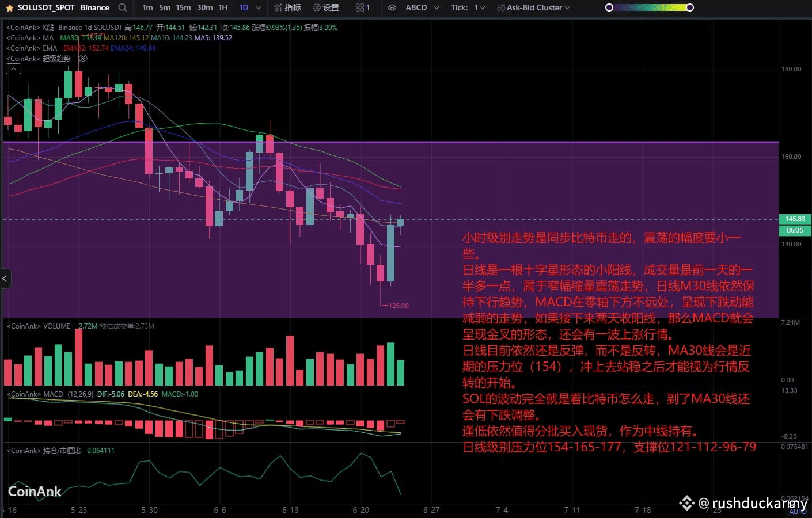This screenshot has width=812, height=518.
Task: Click the 140.00 price axis label
Action: point(791,244)
